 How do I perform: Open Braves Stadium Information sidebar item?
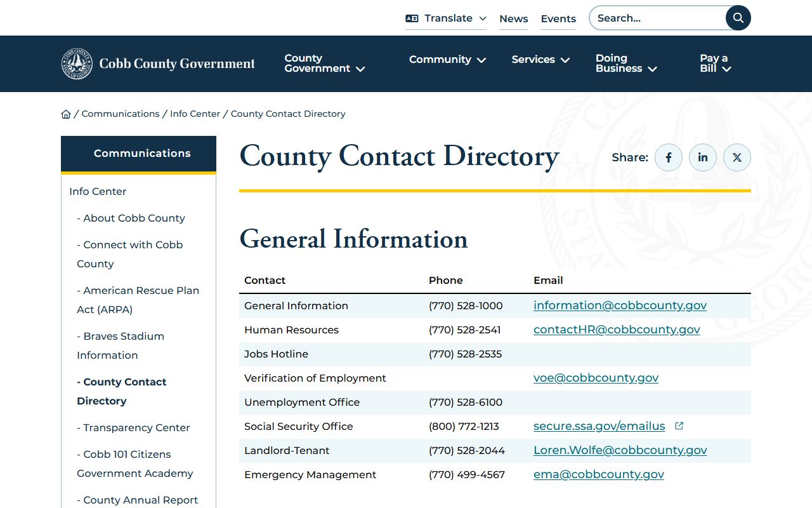pos(121,345)
